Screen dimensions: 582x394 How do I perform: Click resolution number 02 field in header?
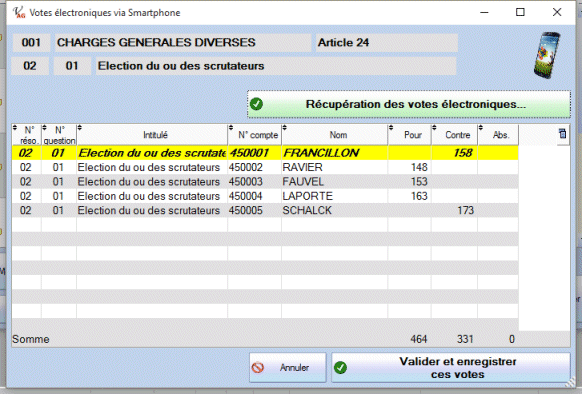[x=30, y=66]
